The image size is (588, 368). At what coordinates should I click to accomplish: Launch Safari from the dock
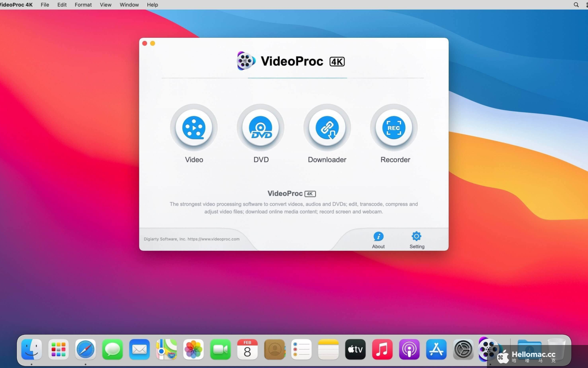click(x=85, y=350)
